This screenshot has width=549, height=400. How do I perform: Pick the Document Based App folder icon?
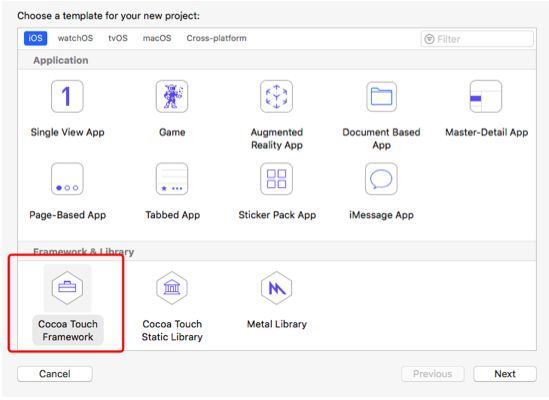(381, 96)
